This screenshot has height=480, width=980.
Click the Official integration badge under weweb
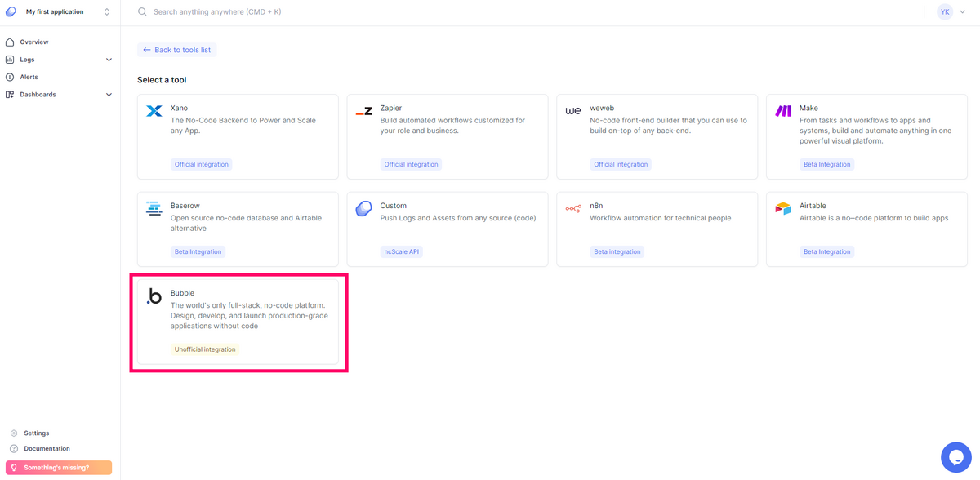coord(621,164)
